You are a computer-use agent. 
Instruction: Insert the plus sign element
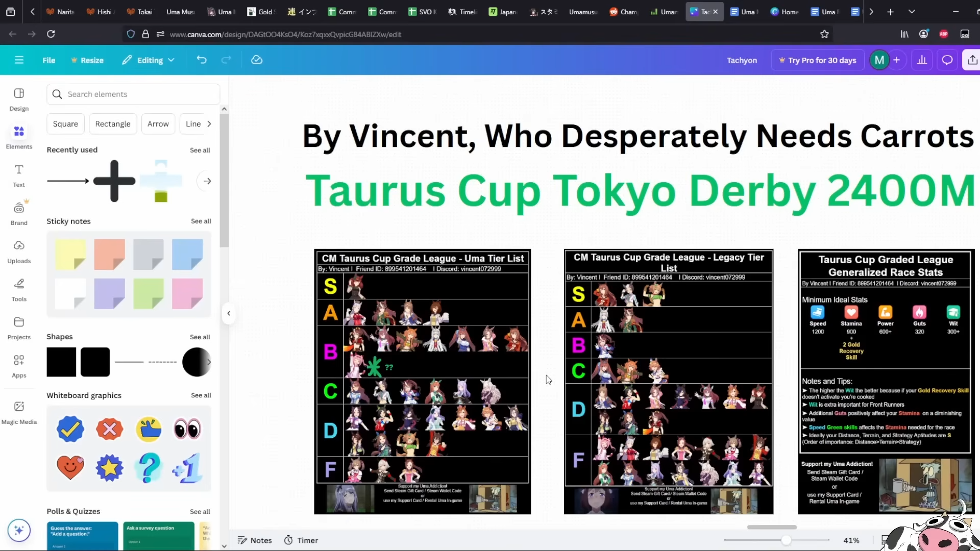114,181
